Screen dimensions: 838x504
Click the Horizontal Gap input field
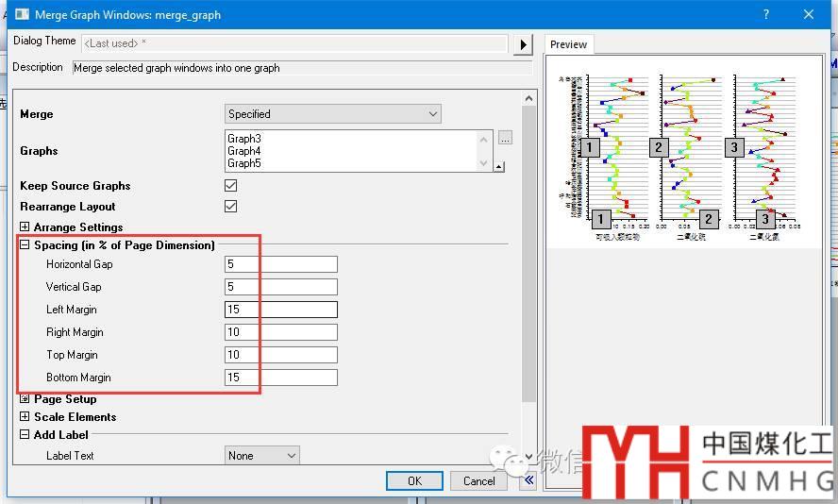(x=281, y=264)
